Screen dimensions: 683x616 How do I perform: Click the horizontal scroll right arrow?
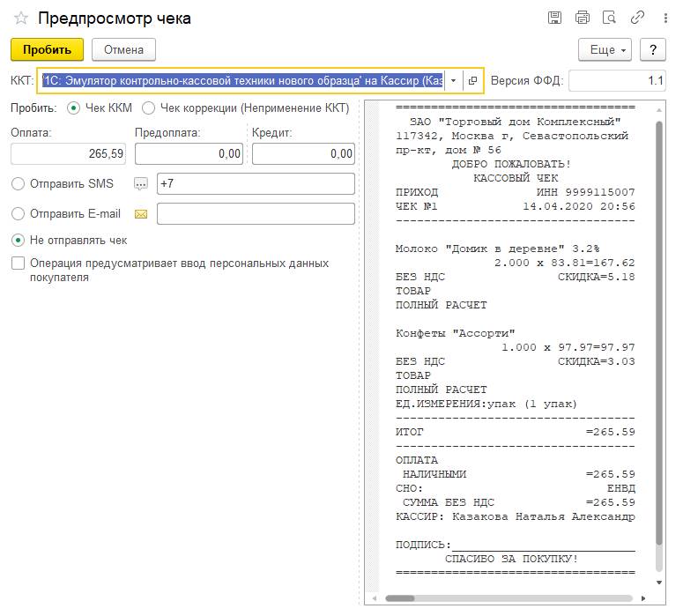pos(643,598)
